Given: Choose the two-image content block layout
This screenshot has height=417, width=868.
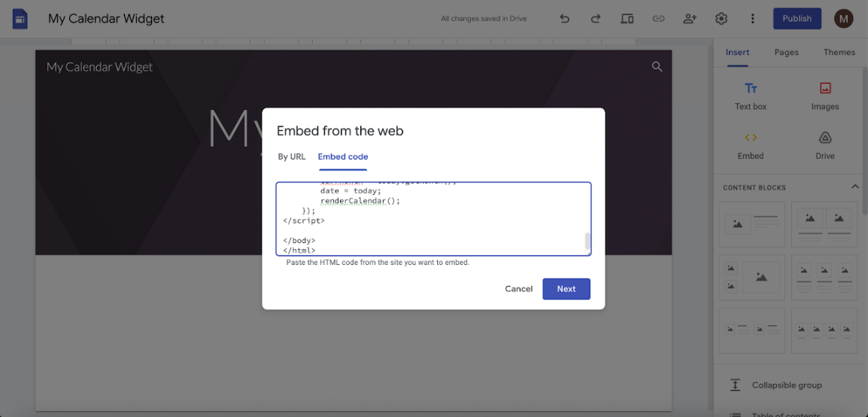Looking at the screenshot, I should 824,224.
